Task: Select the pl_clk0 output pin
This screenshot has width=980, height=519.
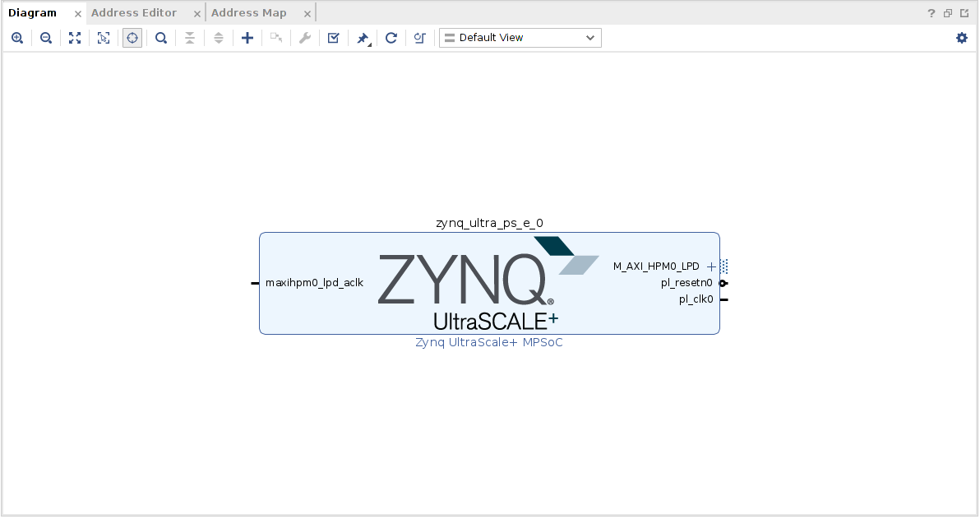Action: [723, 299]
